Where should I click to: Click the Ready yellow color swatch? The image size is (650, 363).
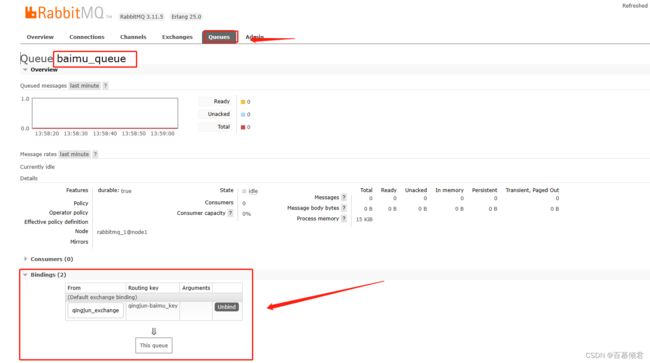click(x=243, y=102)
